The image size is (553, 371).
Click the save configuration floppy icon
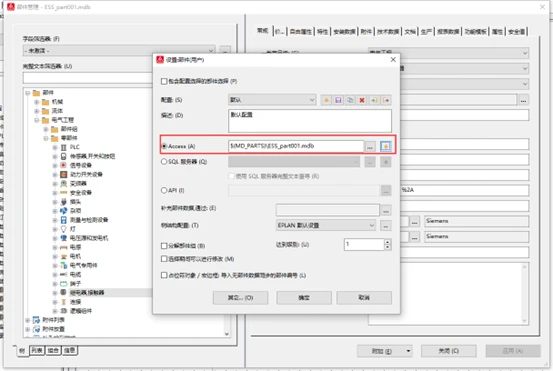[x=338, y=100]
